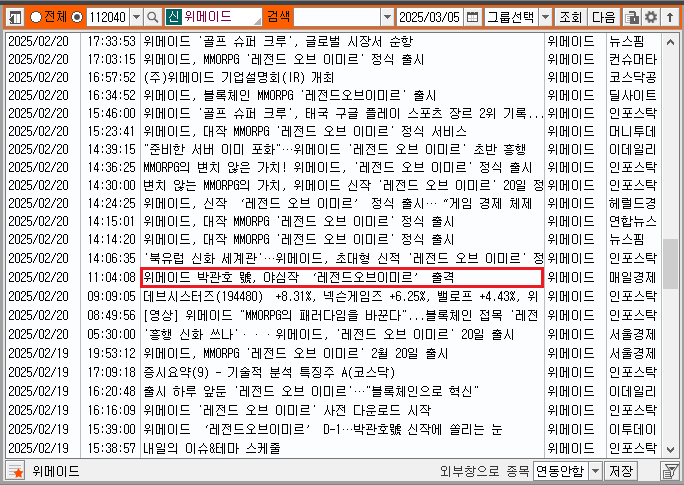Click the favorites star icon at bottom-left
Screen dimensions: 684x485
coord(15,471)
